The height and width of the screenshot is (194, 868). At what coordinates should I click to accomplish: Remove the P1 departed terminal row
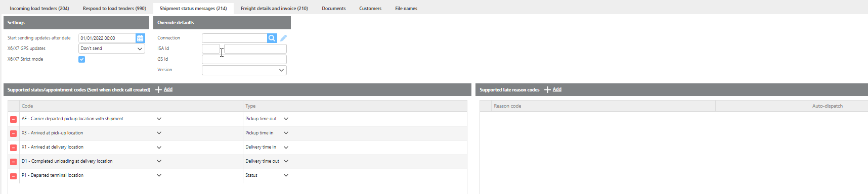[14, 176]
